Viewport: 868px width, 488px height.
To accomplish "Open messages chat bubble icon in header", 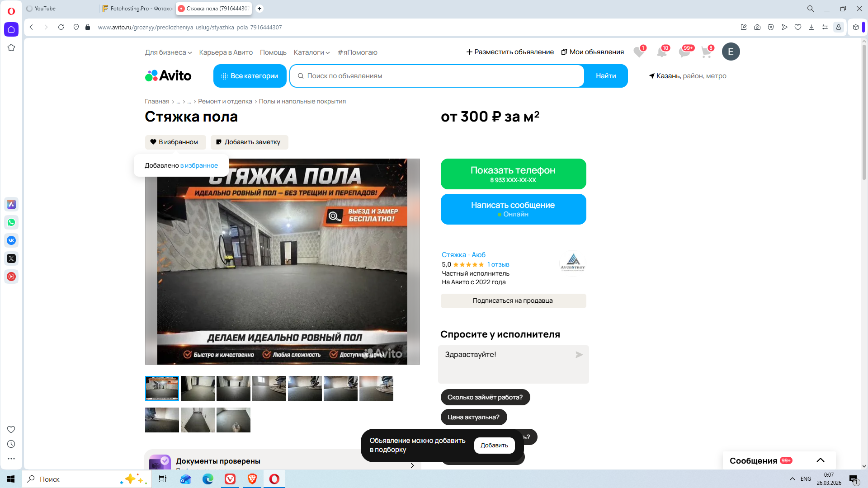I will tap(684, 52).
